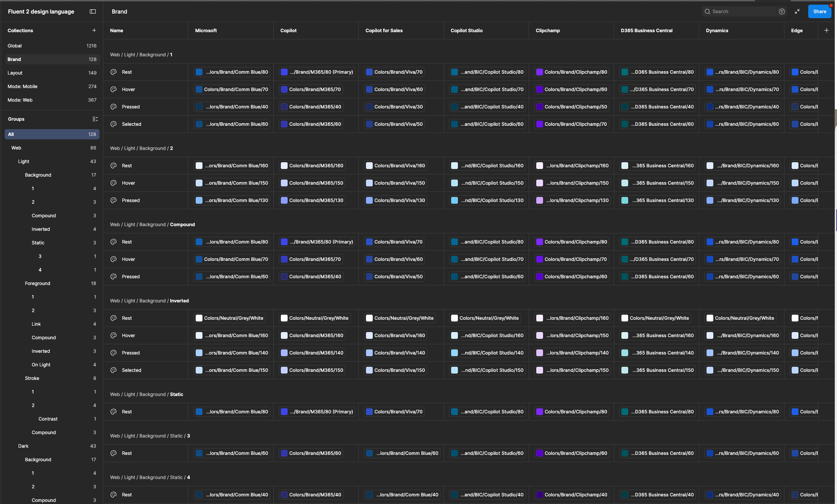
Task: Open the Mode: Web collection
Action: [52, 100]
